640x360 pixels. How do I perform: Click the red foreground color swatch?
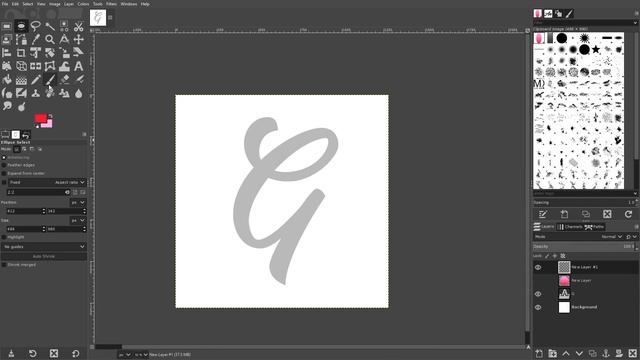tap(40, 118)
